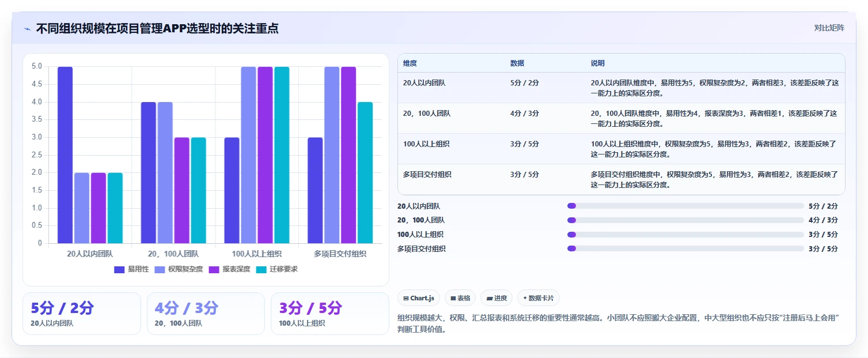Screen dimensions: 868x358
Task: Select the 4分 / 3分 data card
Action: [206, 314]
